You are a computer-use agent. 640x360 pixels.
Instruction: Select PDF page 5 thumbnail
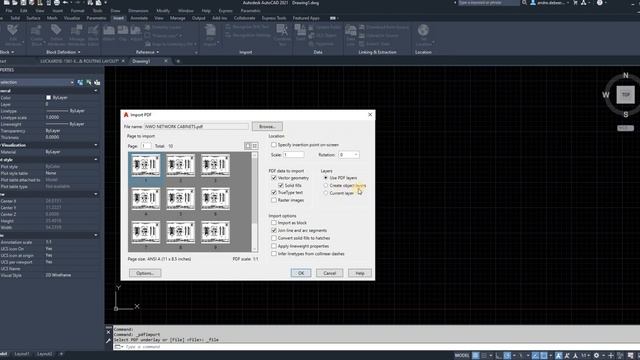tap(180, 199)
